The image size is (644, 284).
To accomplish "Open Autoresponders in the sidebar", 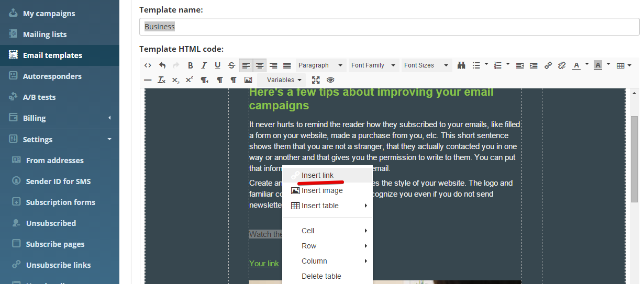I will pyautogui.click(x=52, y=76).
